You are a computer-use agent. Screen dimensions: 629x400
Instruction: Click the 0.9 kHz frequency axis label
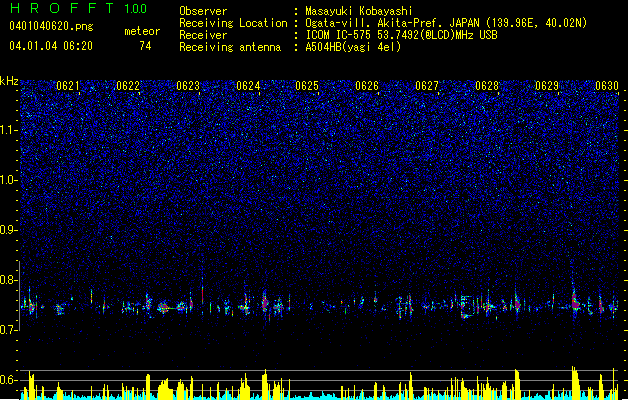(x=9, y=230)
